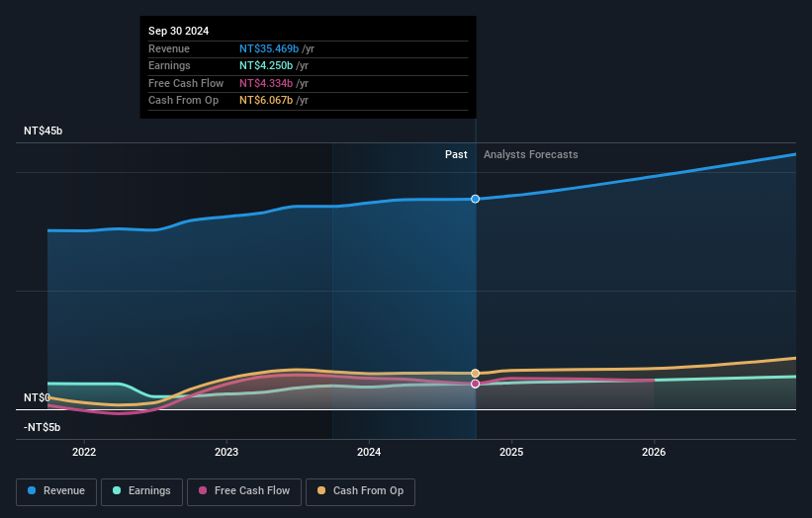Select the NT$4.334b free cash flow value
This screenshot has height=518, width=812.
point(266,83)
